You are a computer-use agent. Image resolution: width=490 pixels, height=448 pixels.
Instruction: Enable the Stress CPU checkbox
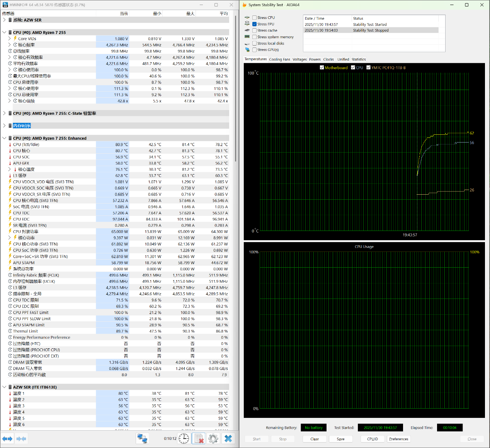click(255, 18)
